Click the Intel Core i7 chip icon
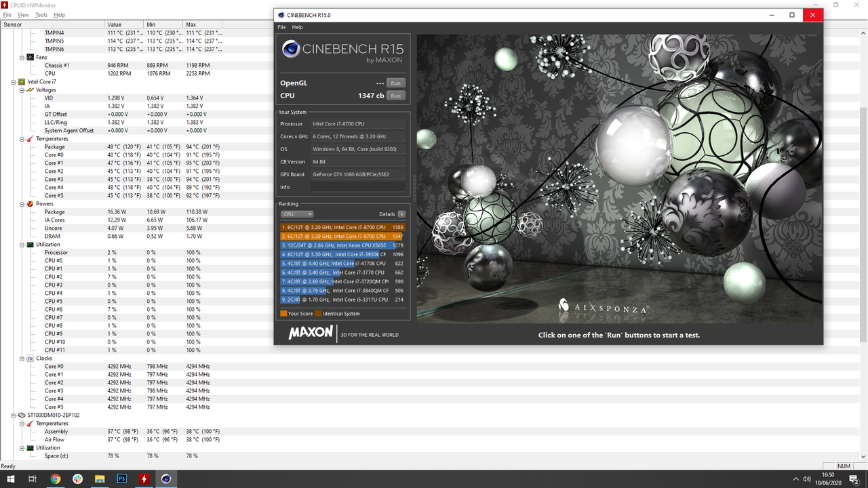Image resolution: width=868 pixels, height=488 pixels. 22,81
